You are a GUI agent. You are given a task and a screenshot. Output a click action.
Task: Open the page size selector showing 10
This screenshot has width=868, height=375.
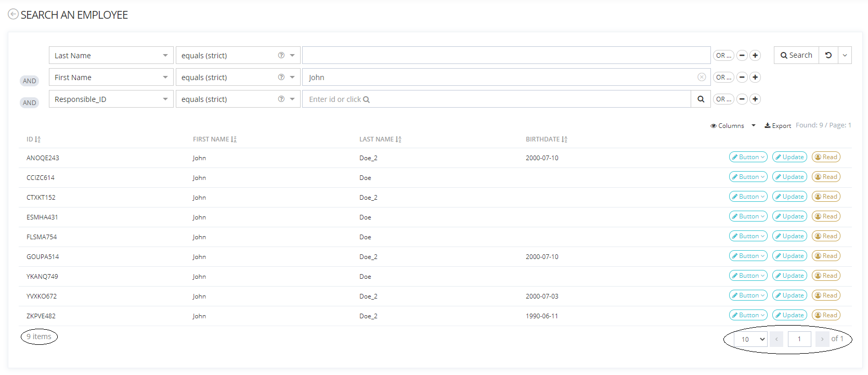(x=750, y=339)
